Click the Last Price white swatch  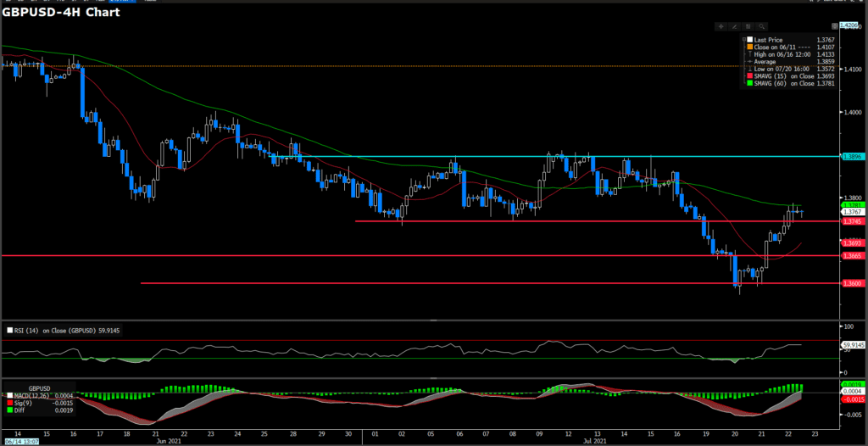pyautogui.click(x=749, y=39)
